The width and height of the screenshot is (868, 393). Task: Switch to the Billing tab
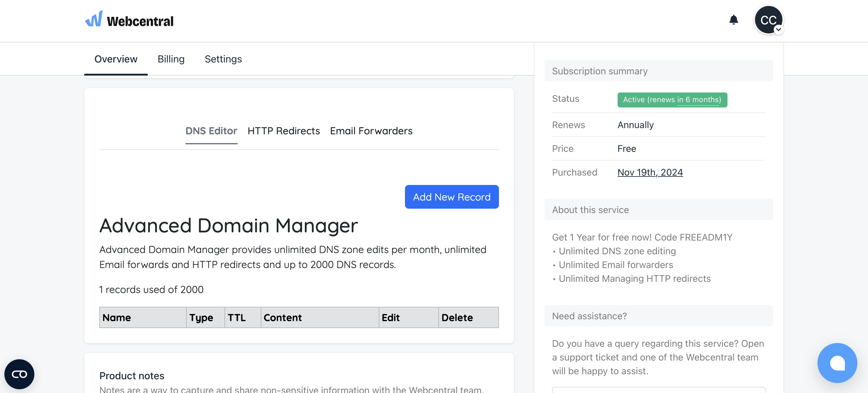pos(171,59)
